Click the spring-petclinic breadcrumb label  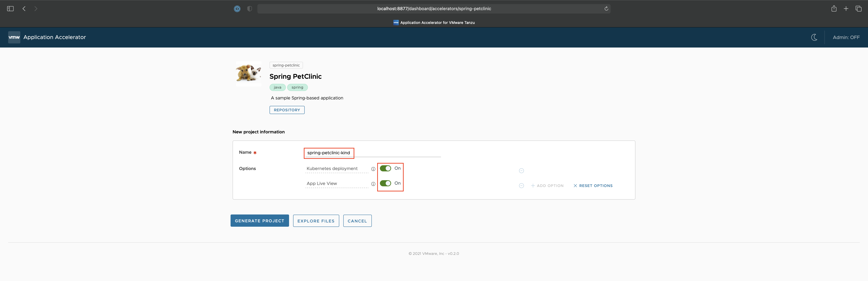pyautogui.click(x=286, y=65)
